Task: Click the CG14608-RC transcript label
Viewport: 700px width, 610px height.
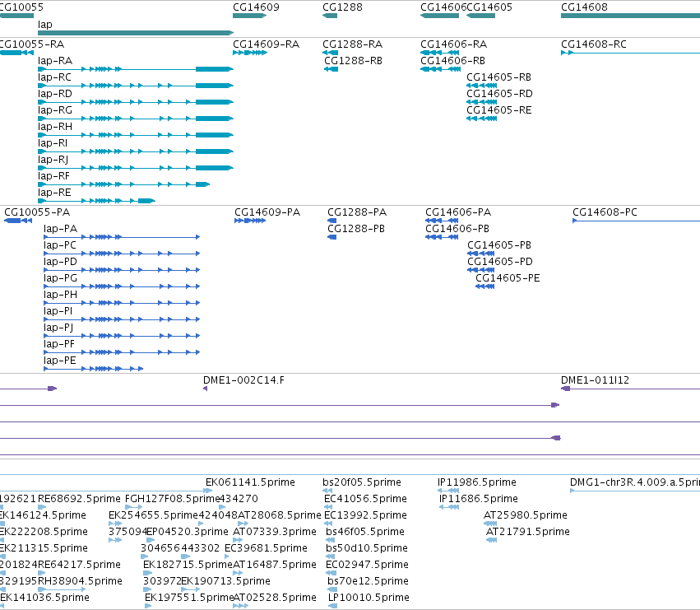Action: 594,44
